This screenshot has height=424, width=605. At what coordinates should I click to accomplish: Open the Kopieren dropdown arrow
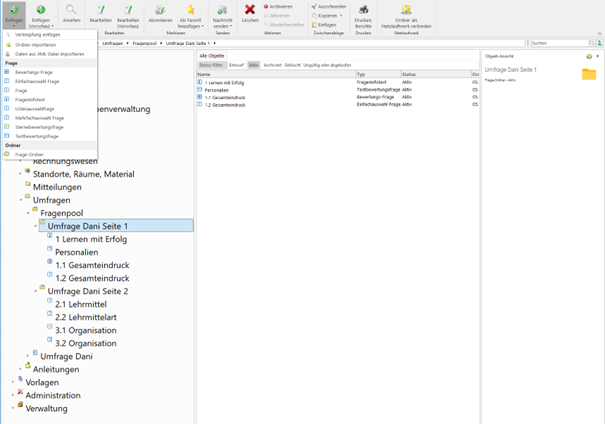pos(341,16)
